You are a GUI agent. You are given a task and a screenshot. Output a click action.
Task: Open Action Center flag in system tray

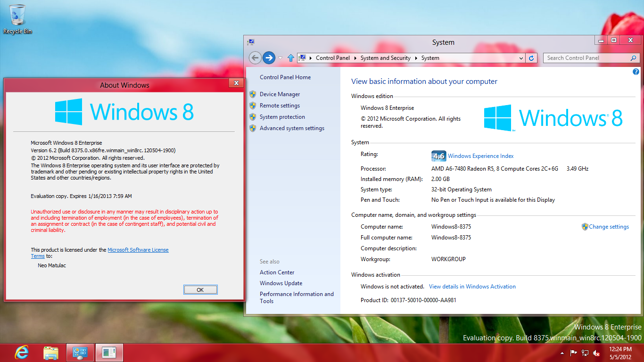pyautogui.click(x=574, y=353)
